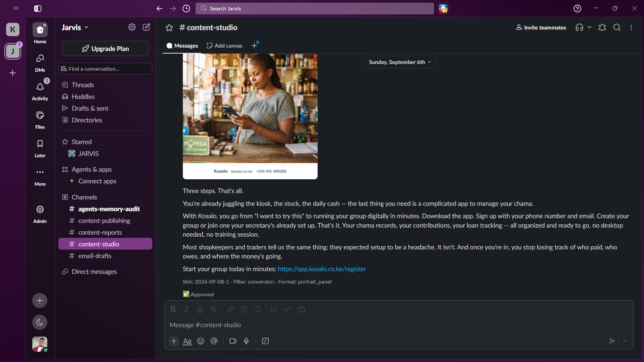644x362 pixels.
Task: Star the content-studio channel
Action: point(169,27)
